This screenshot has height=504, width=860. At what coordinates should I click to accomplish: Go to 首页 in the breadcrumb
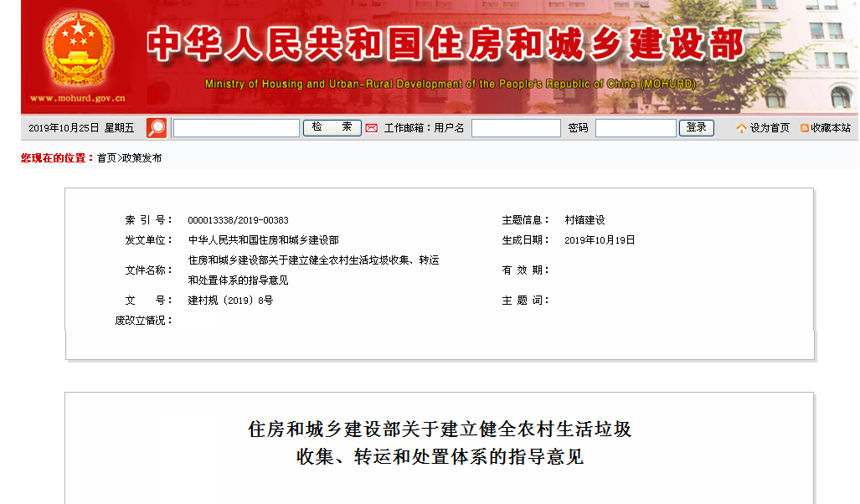point(106,158)
